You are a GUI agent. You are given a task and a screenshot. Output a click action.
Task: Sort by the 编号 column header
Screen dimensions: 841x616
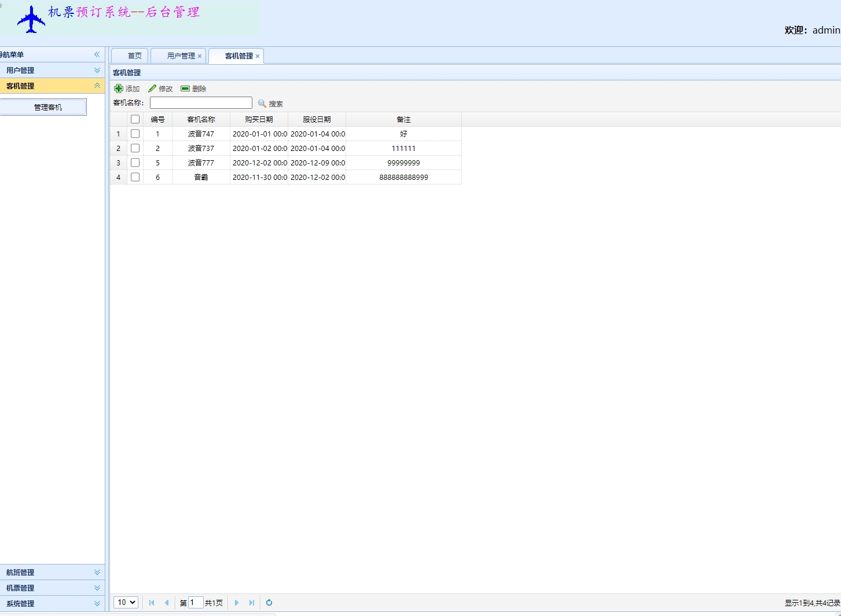[x=157, y=120]
